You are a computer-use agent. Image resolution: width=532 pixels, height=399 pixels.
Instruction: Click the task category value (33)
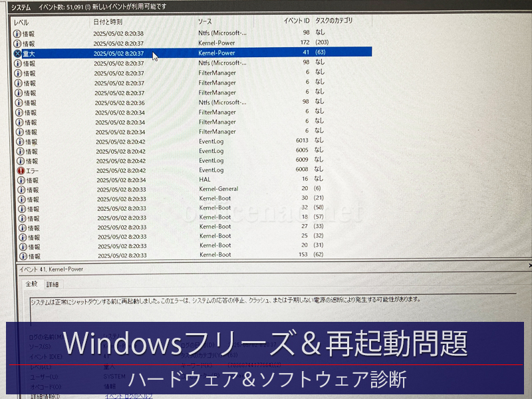pyautogui.click(x=319, y=226)
